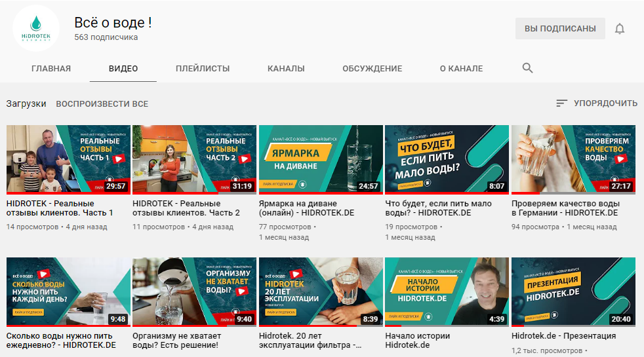Open Реальные отзывы Часть 2 thumbnail
This screenshot has width=644, height=357.
(194, 160)
